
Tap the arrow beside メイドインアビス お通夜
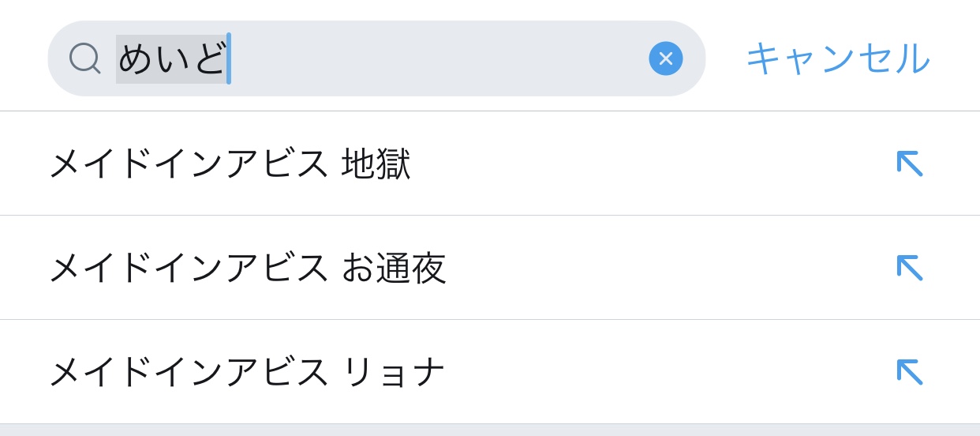point(909,268)
